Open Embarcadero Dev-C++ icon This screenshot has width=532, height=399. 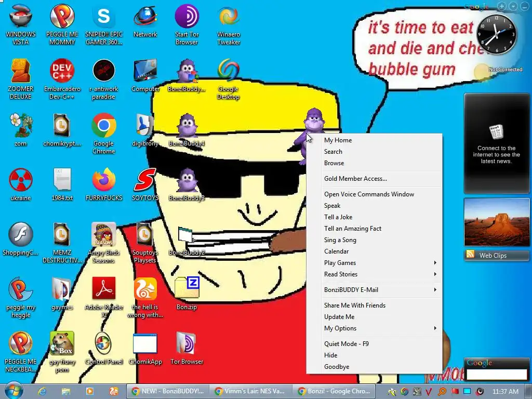(62, 79)
